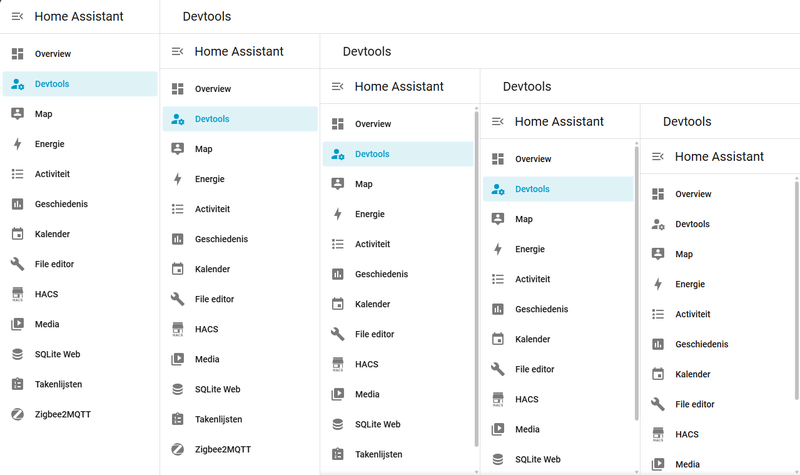Click the Devtools icon in the fourth nested sidebar

coord(498,189)
